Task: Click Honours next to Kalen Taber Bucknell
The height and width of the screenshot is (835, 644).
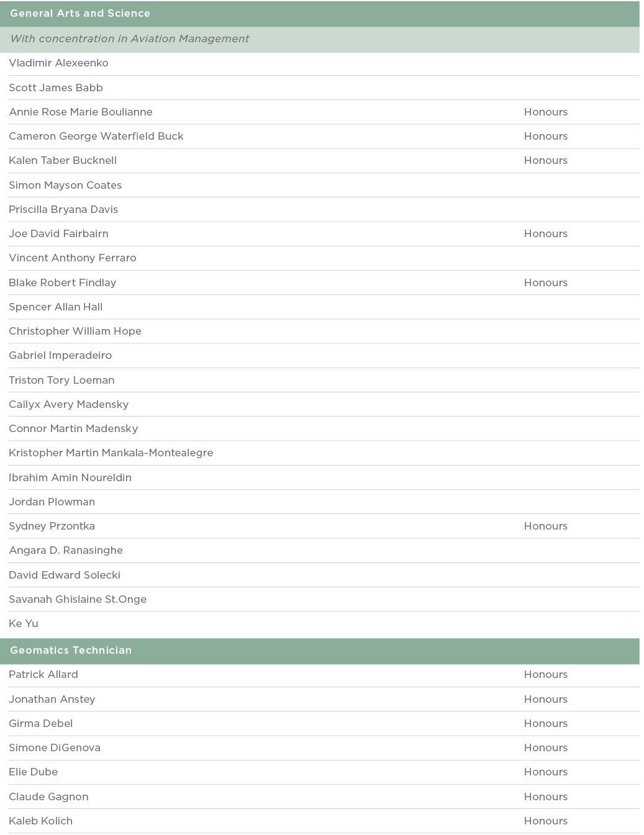Action: (x=545, y=160)
